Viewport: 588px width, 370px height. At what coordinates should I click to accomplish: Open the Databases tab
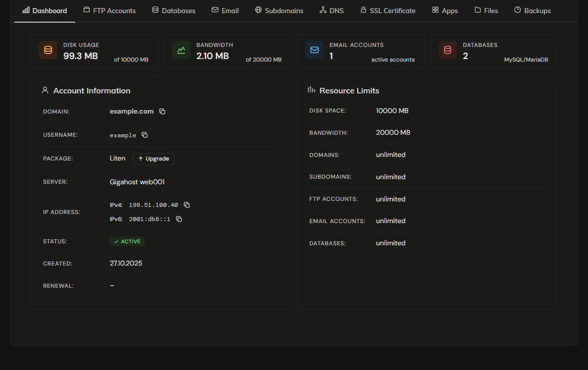pyautogui.click(x=174, y=11)
